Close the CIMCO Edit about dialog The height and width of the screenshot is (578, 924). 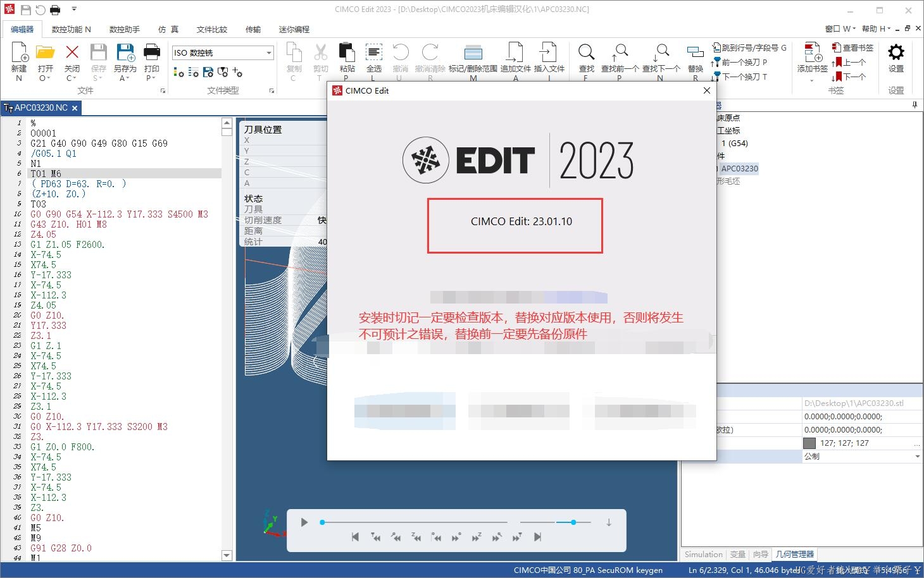[x=707, y=90]
